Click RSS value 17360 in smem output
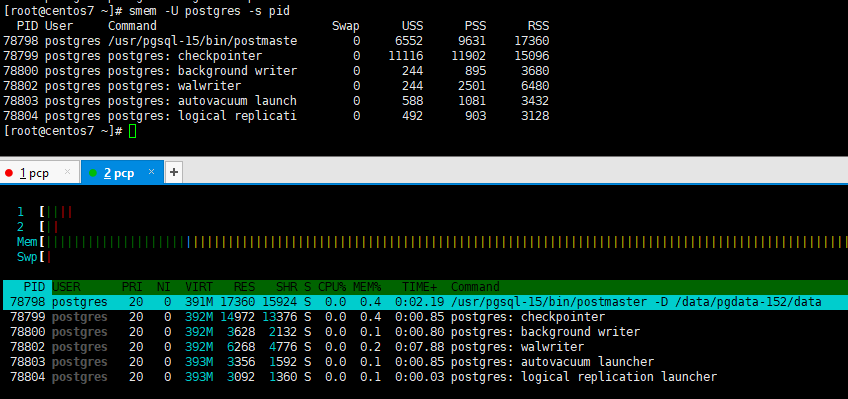 tap(532, 41)
